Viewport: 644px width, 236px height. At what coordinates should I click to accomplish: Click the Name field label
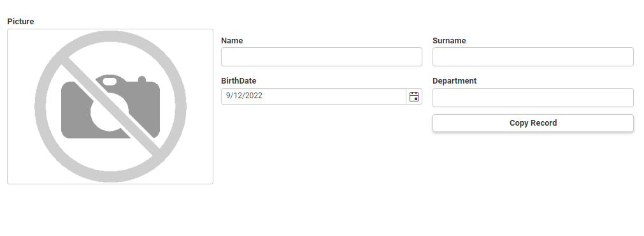[232, 41]
